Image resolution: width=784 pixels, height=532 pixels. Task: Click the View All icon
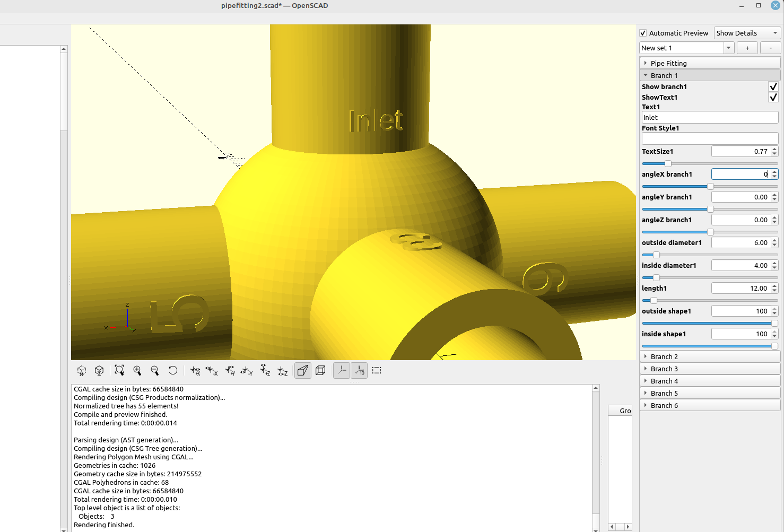pos(119,370)
